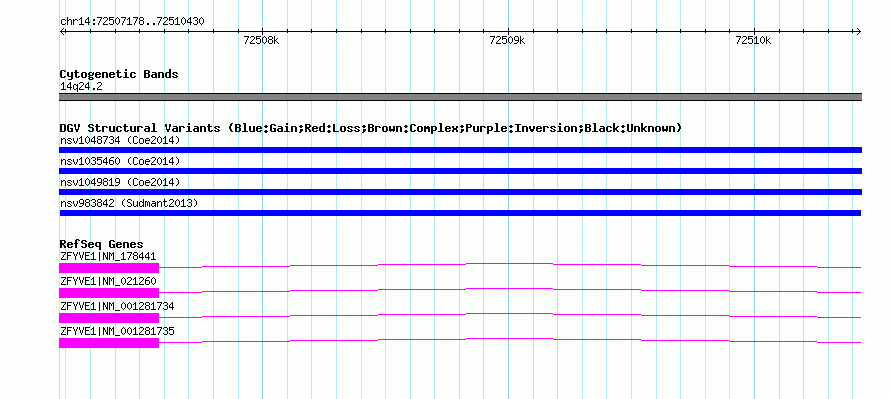Open the DGV Structural Variants track title
The height and width of the screenshot is (399, 890).
[x=371, y=128]
